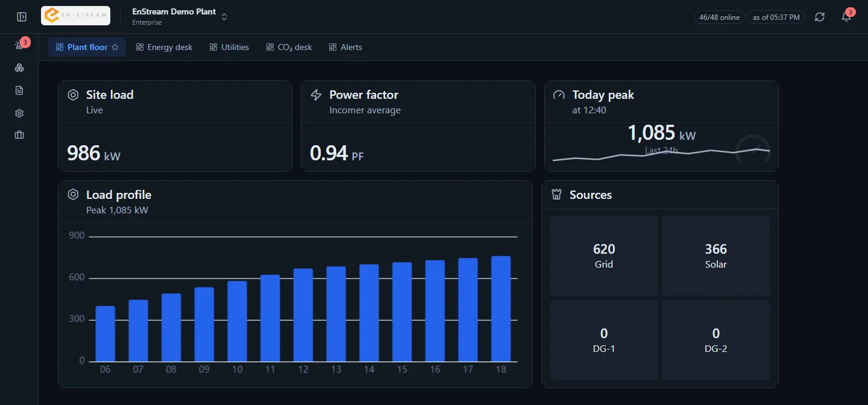Open sidebar alarms icon with badge
This screenshot has width=868, height=405.
(19, 45)
